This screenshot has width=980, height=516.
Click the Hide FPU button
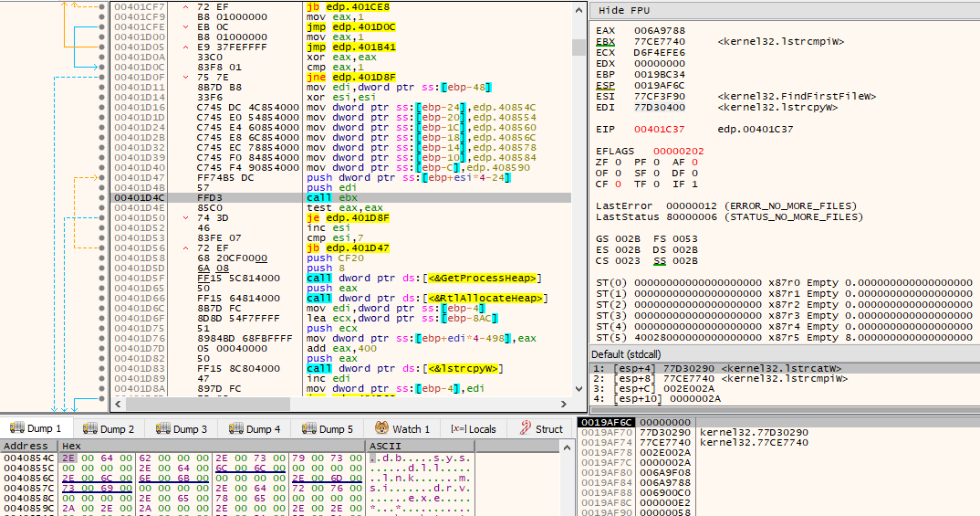coord(624,10)
